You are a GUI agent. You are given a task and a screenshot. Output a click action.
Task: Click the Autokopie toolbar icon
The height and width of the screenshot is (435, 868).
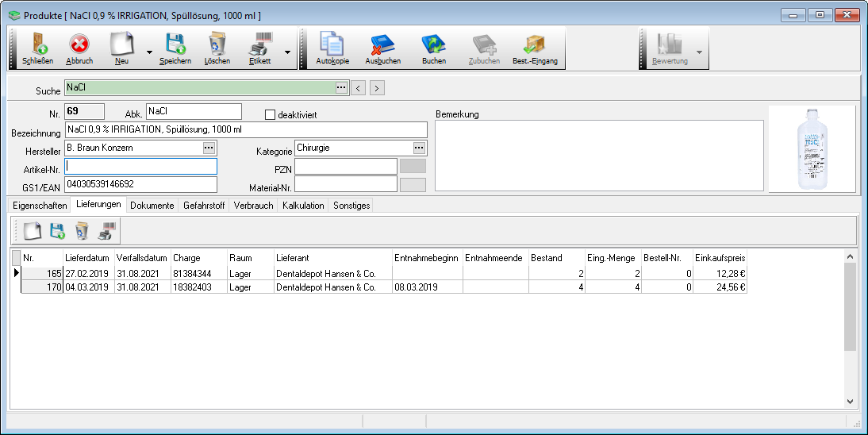click(332, 47)
